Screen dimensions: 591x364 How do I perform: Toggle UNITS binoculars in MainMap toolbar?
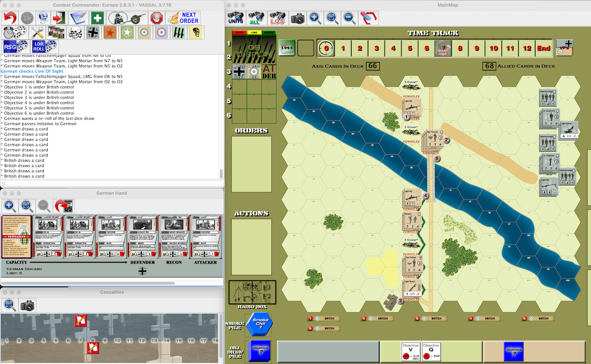pyautogui.click(x=235, y=18)
